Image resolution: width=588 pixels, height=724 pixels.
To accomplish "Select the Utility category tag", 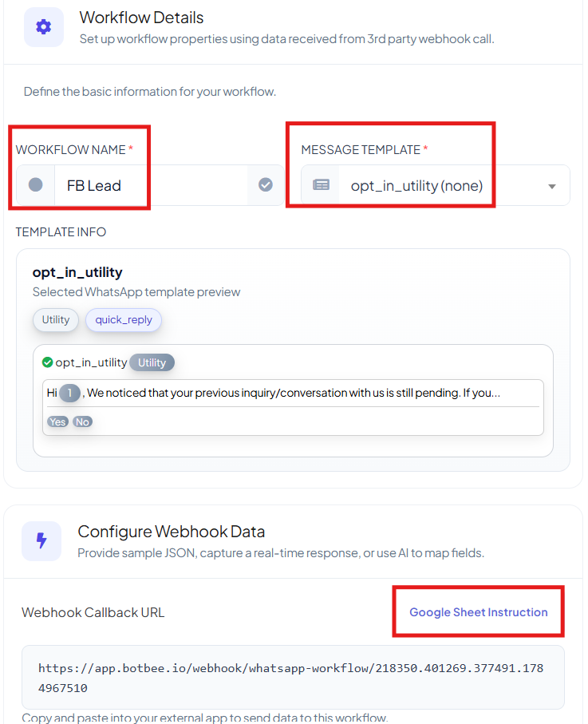I will pyautogui.click(x=56, y=319).
